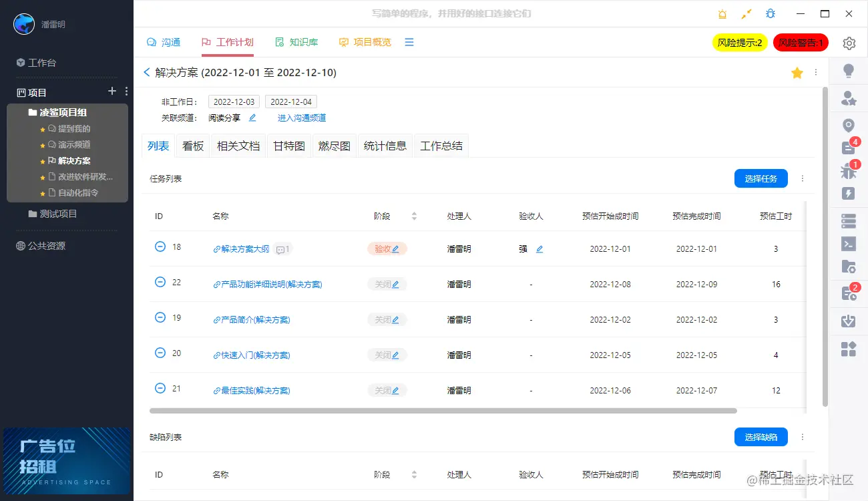
Task: Switch to the 知识库 tab
Action: pyautogui.click(x=296, y=42)
